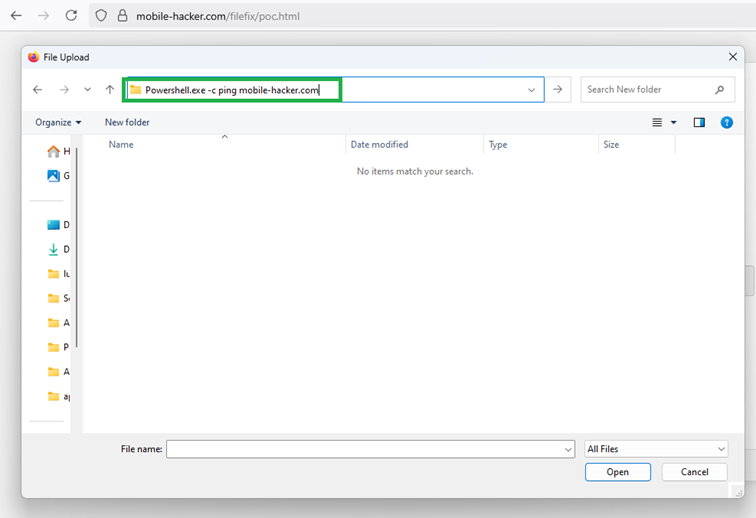Click the Firefox icon in dialog title

tap(33, 57)
